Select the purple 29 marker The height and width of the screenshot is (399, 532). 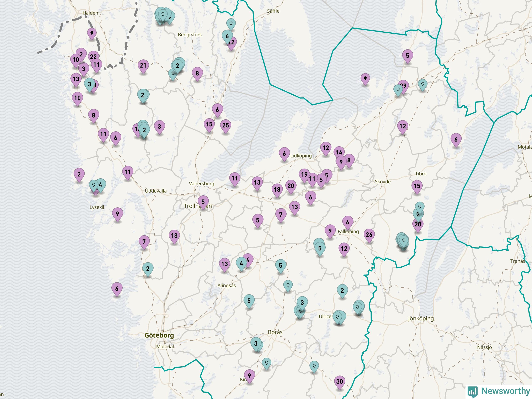(x=404, y=86)
